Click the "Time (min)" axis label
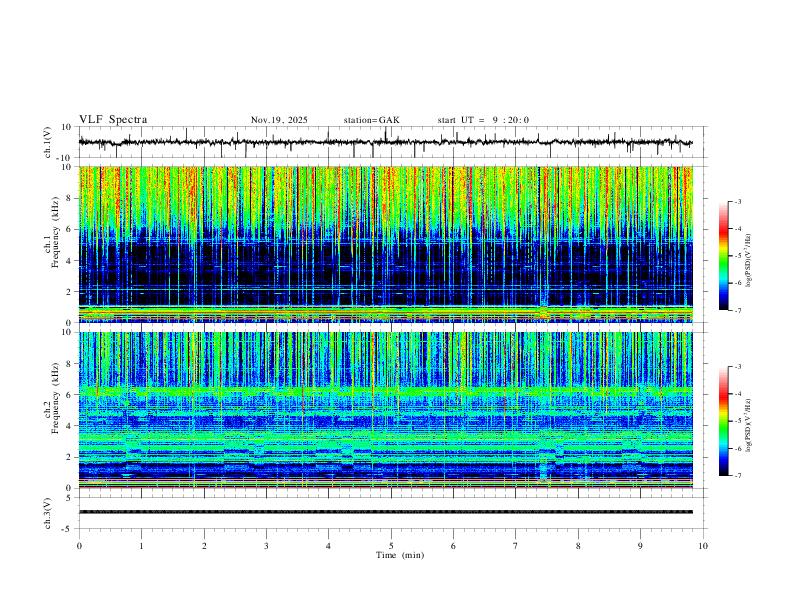This screenshot has width=792, height=612. [400, 555]
